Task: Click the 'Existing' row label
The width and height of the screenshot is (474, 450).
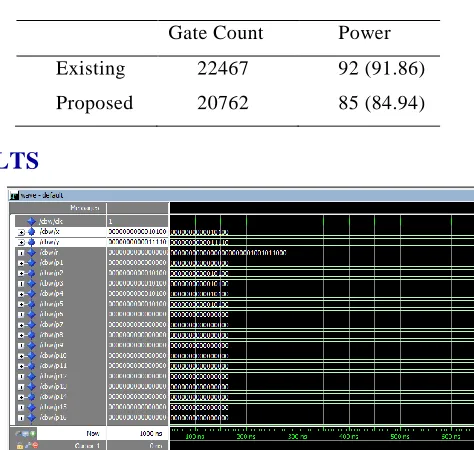Action: pos(90,69)
